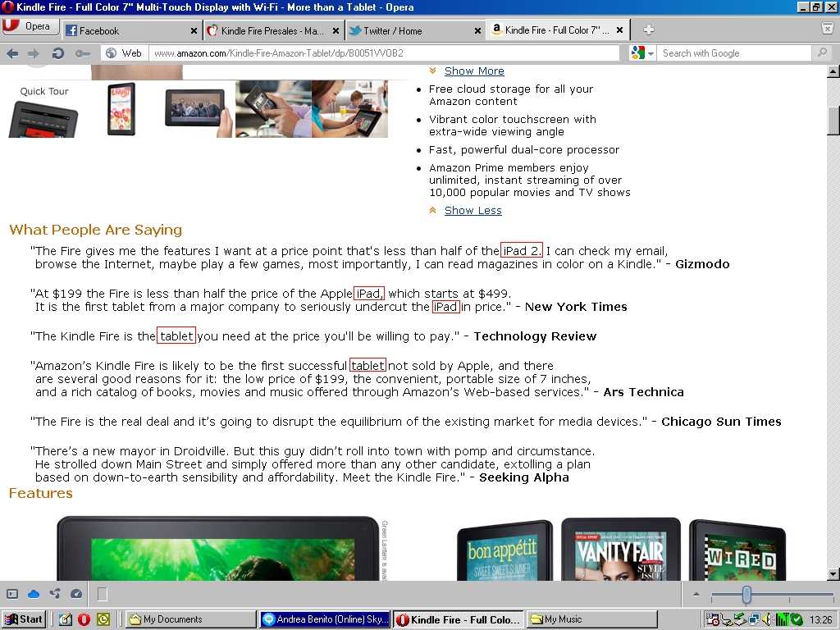Click the What People Are Saying heading

[95, 230]
